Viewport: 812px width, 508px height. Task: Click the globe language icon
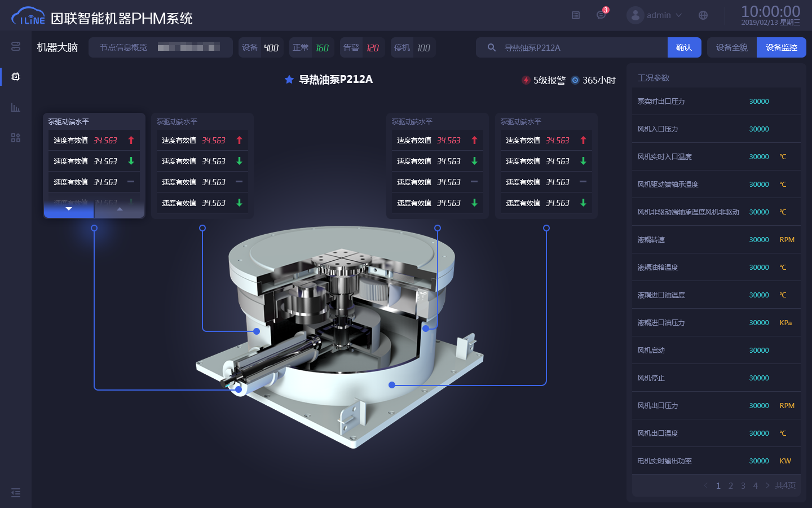(703, 15)
